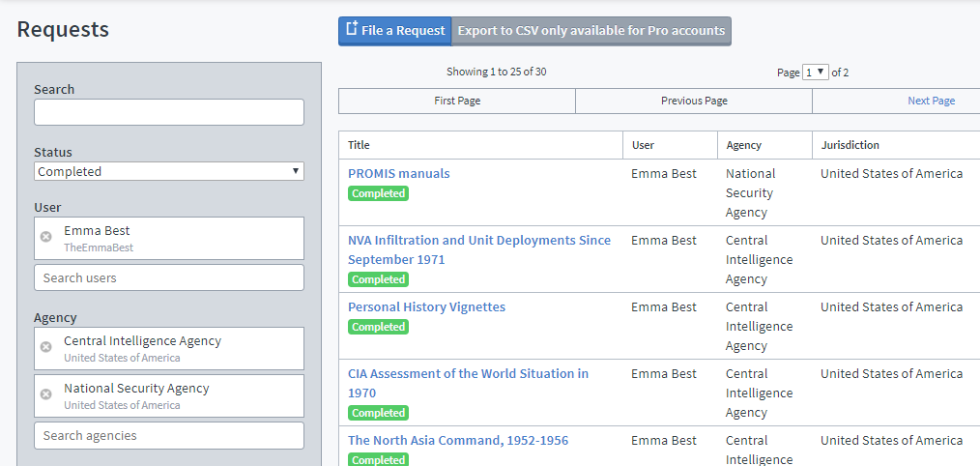Click Completed badge under CIA Assessment request
The width and height of the screenshot is (980, 466).
pyautogui.click(x=378, y=413)
